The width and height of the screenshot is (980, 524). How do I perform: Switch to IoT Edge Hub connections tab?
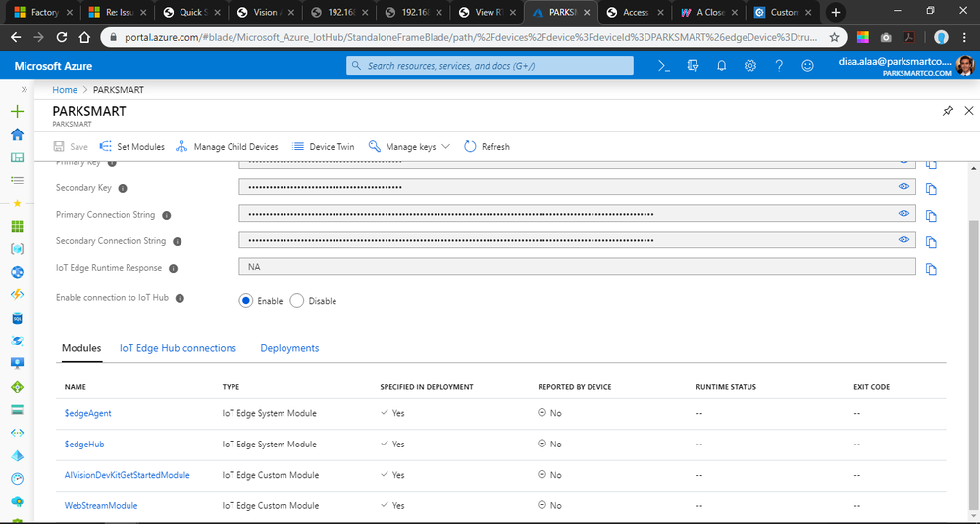(178, 348)
